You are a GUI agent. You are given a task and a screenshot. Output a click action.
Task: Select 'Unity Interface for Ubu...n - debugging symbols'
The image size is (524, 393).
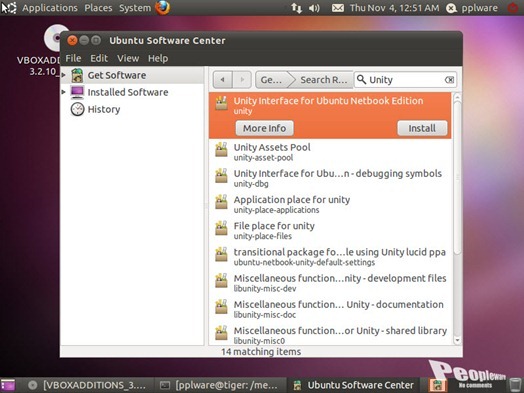click(x=330, y=178)
